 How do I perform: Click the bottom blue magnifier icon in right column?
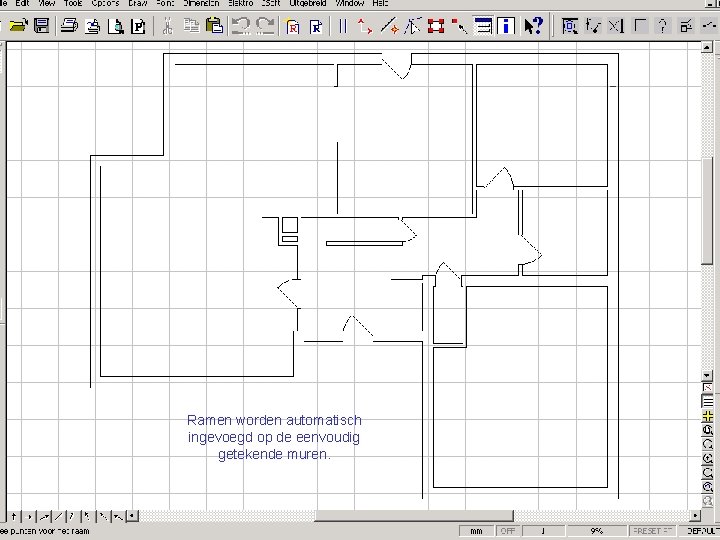(x=708, y=487)
